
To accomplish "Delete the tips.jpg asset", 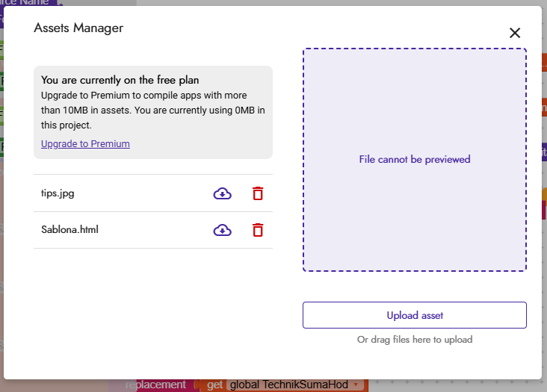I will click(258, 193).
